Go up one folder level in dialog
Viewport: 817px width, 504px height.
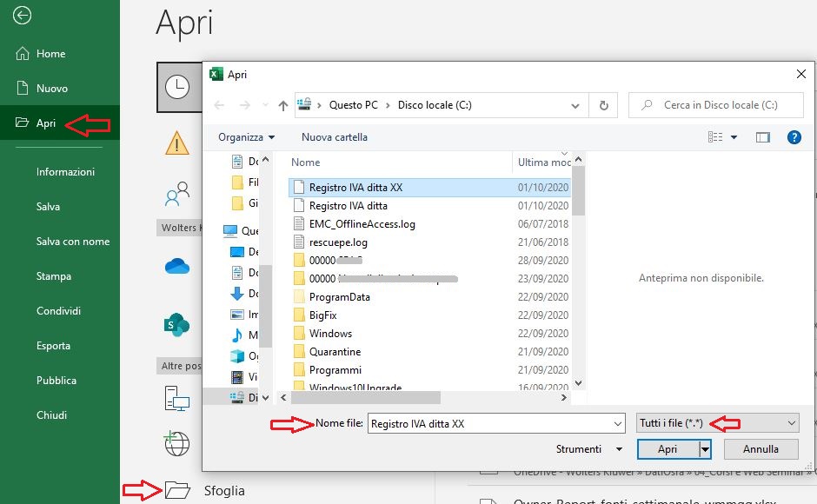283,106
